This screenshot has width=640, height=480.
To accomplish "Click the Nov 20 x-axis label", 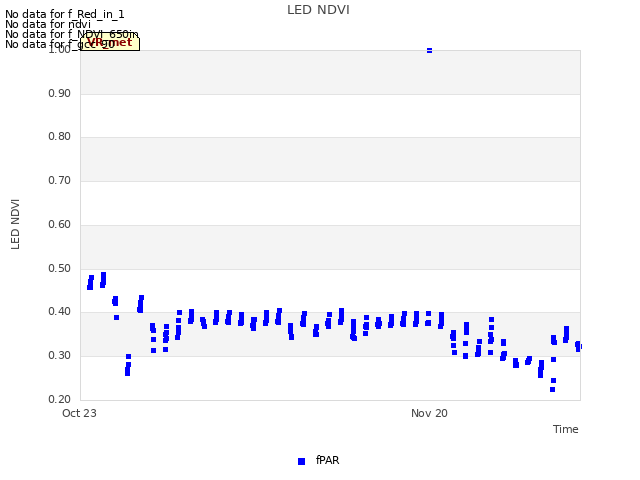I will coord(429,413).
